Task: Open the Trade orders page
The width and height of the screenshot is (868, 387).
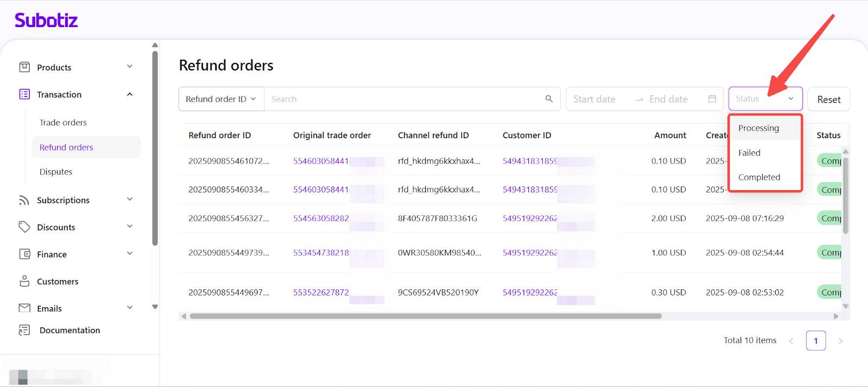Action: coord(63,122)
